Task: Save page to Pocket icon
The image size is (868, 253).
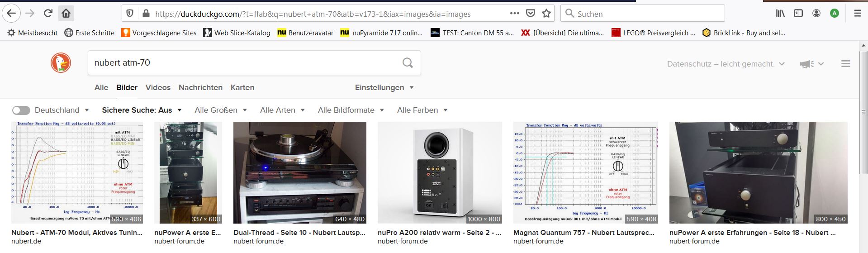Action: point(531,14)
